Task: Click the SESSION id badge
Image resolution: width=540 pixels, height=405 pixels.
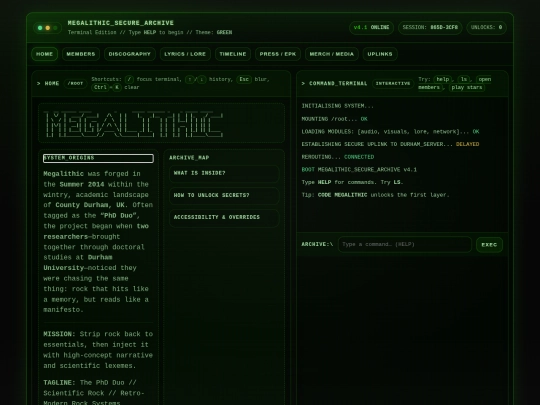Action: coord(430,28)
